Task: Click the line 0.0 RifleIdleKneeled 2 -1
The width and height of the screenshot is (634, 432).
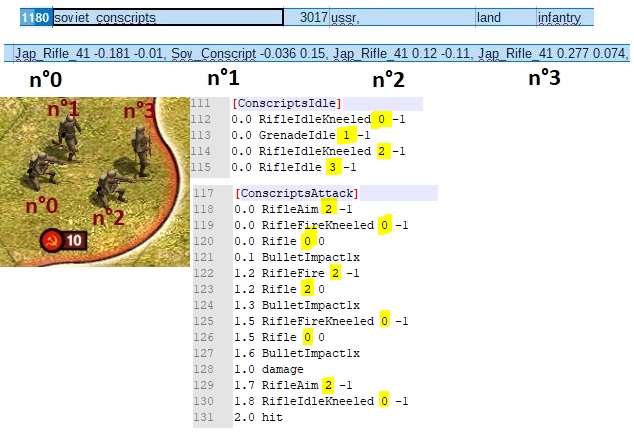Action: (x=318, y=151)
